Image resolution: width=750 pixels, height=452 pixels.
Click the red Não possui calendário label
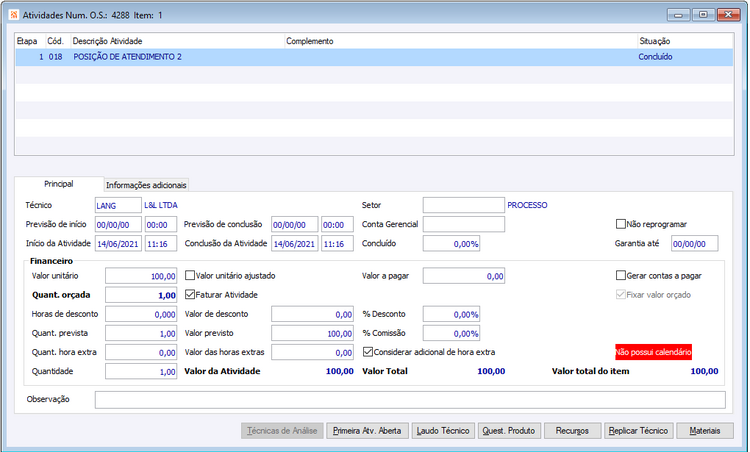(653, 352)
